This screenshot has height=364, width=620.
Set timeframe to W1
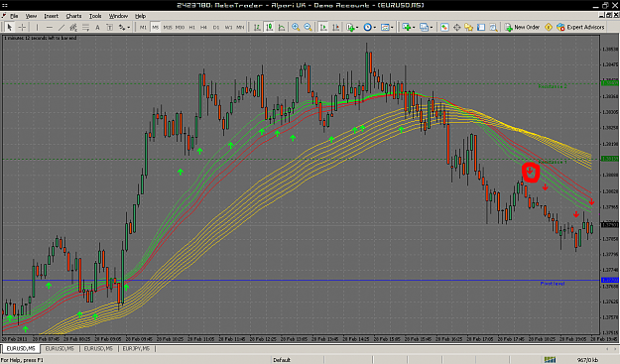point(228,27)
